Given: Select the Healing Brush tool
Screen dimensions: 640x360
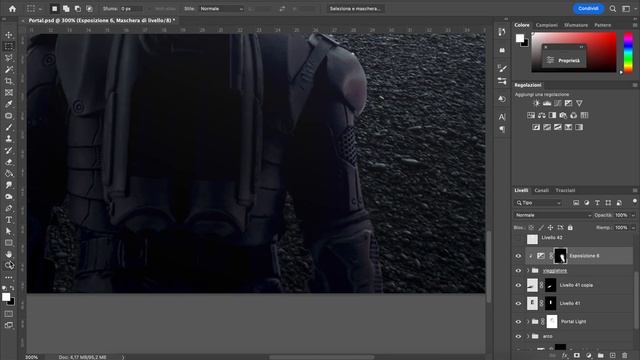Looking at the screenshot, I should pyautogui.click(x=9, y=116).
